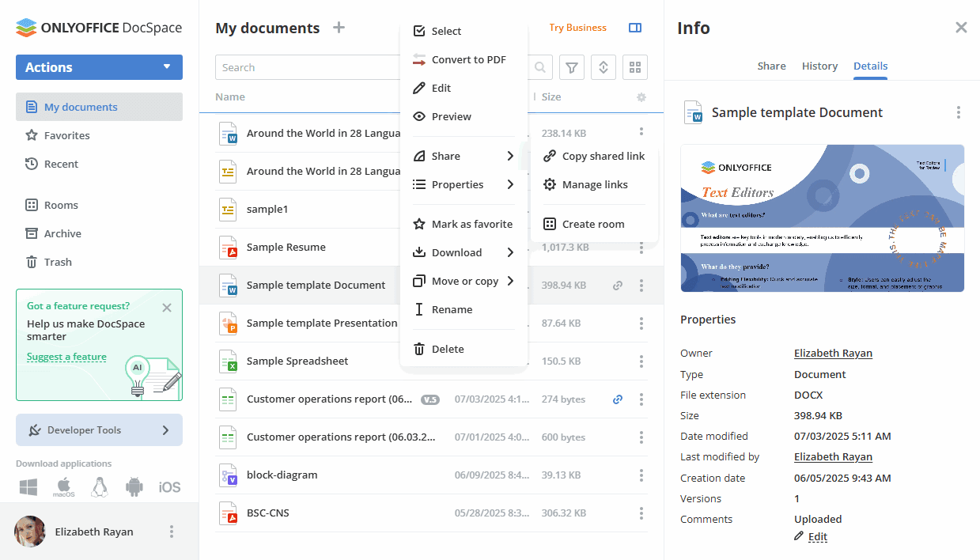980x560 pixels.
Task: Open user menu dots beside Elizabeth Rayan
Action: (x=172, y=532)
